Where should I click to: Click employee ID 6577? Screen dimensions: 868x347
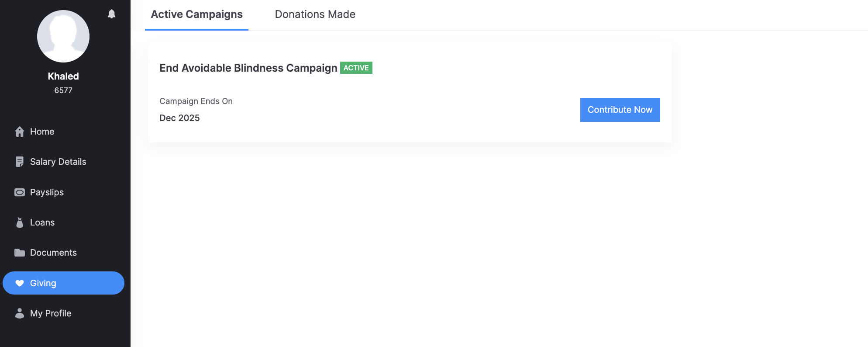63,90
